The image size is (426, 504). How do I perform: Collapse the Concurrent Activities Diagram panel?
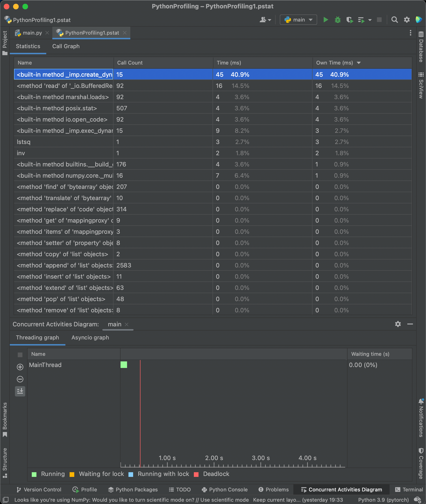(x=411, y=324)
